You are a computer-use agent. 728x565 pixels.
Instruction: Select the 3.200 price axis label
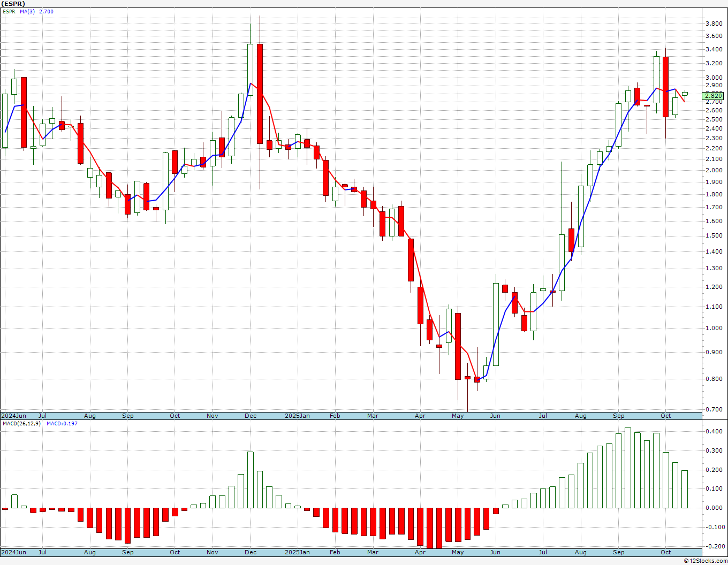(x=714, y=63)
